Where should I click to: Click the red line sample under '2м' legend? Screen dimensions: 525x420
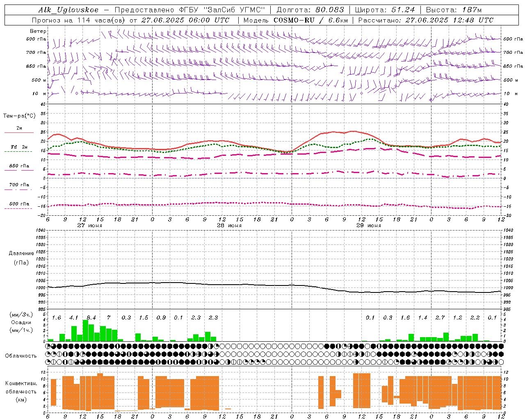(x=19, y=133)
